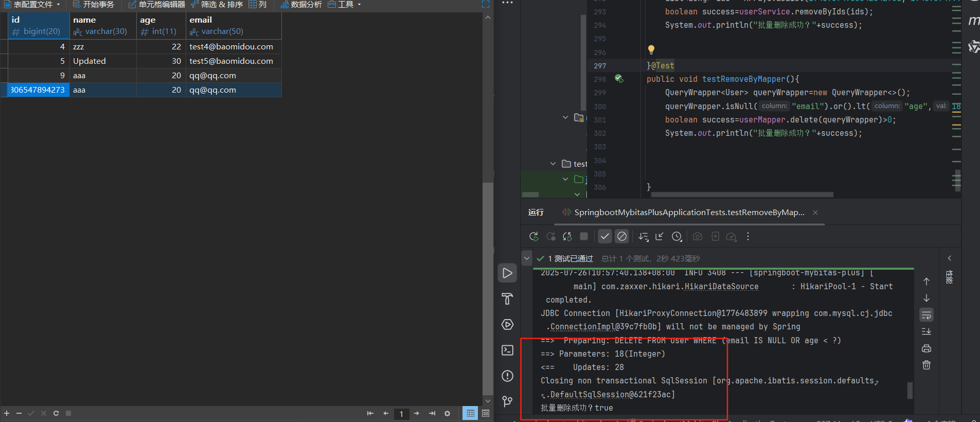
Task: Open 工具 dropdown menu
Action: click(345, 5)
